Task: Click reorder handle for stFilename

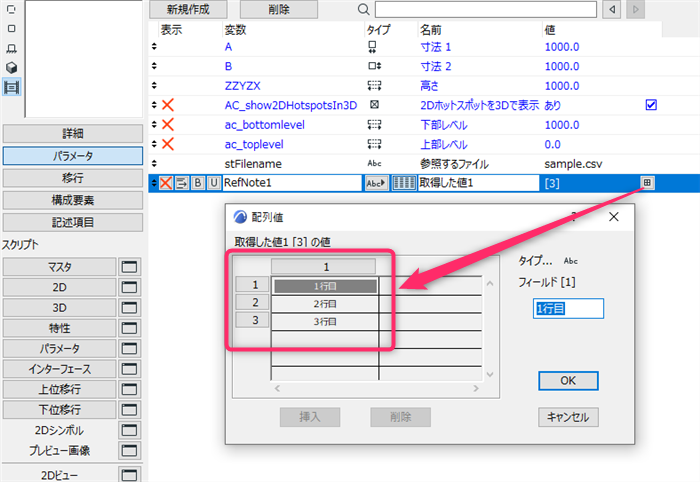Action: (154, 163)
